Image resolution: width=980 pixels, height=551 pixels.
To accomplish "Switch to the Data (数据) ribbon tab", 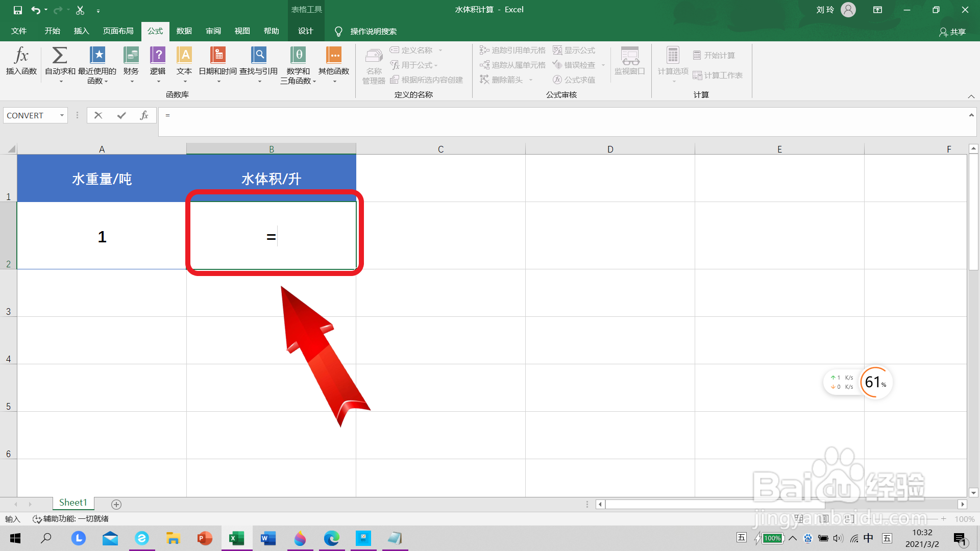I will coord(184,31).
